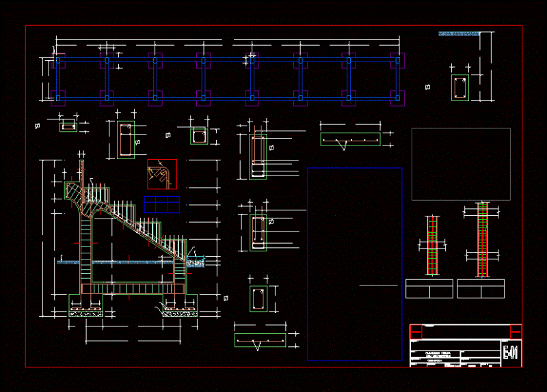Select the long slab section with stirrup hook
Viewport: 547px width, 392px height.
350,139
